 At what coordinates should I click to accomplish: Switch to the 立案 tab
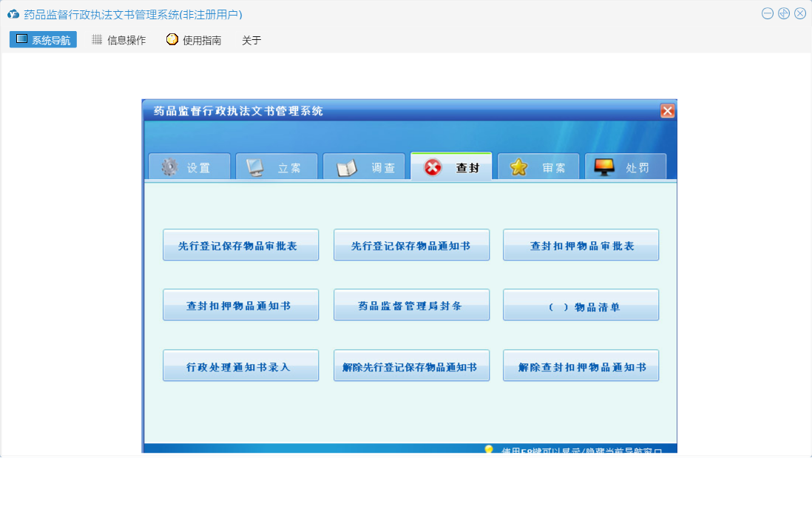tap(277, 166)
